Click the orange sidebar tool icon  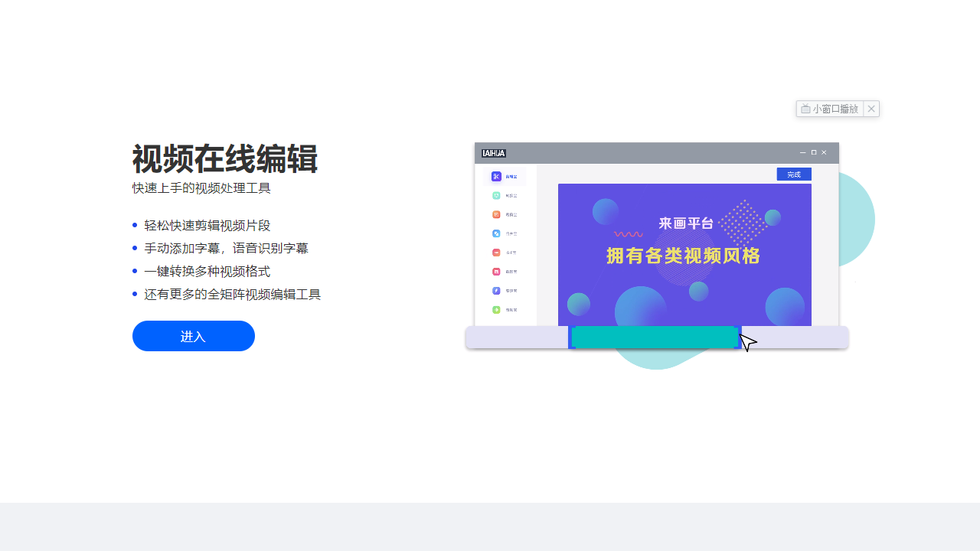[x=496, y=214]
